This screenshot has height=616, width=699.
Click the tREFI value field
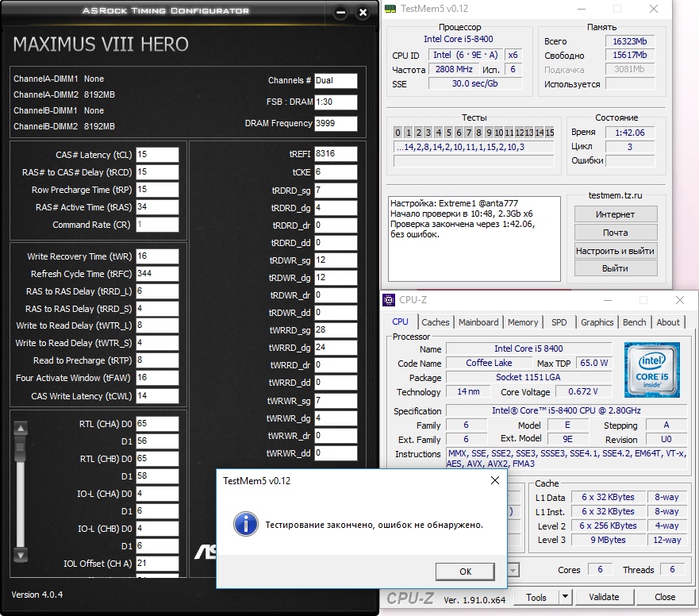[x=336, y=153]
